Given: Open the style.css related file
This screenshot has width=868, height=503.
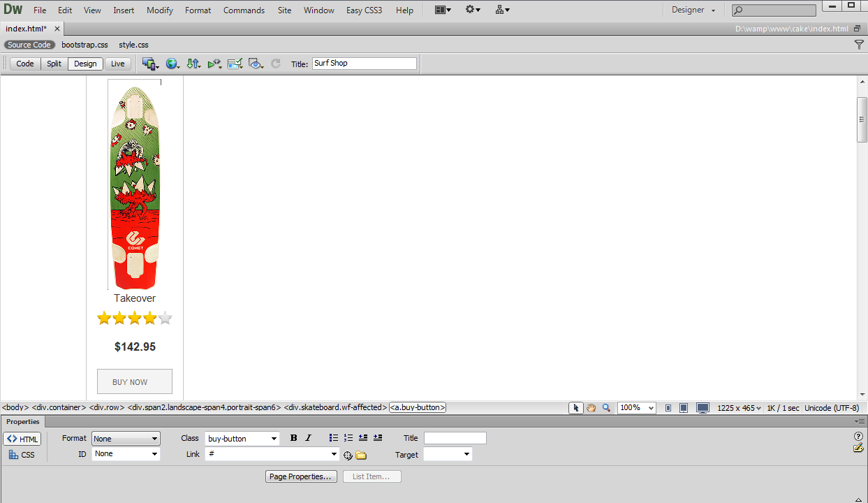Looking at the screenshot, I should [x=133, y=45].
